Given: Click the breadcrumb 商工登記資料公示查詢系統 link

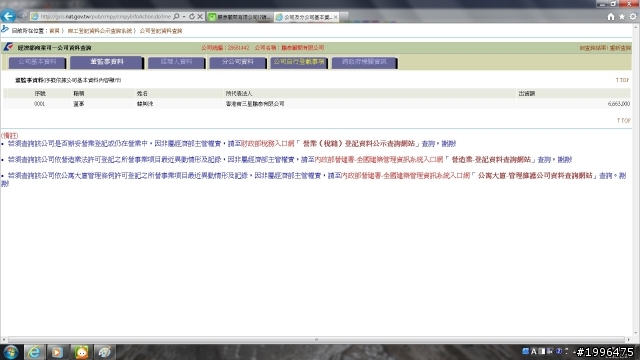Looking at the screenshot, I should (100, 31).
